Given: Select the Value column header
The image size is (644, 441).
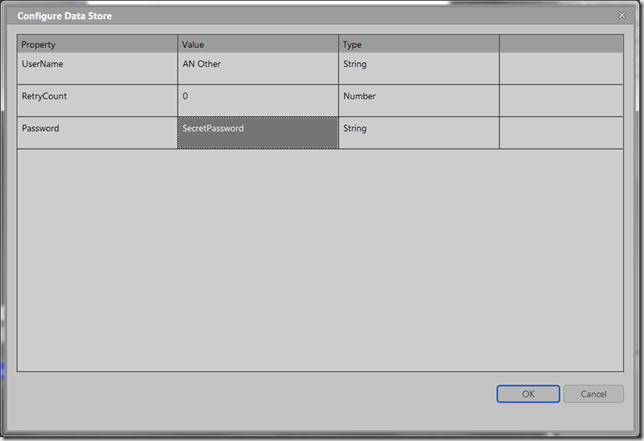Looking at the screenshot, I should pyautogui.click(x=258, y=44).
